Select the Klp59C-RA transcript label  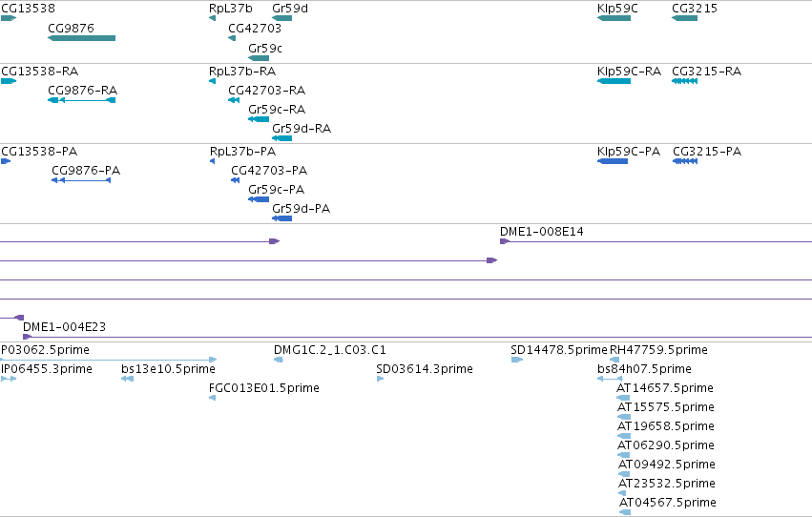(629, 72)
